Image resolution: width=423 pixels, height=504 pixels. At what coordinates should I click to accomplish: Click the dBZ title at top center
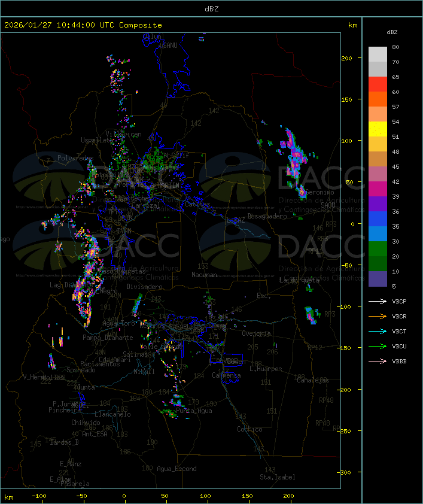(211, 8)
